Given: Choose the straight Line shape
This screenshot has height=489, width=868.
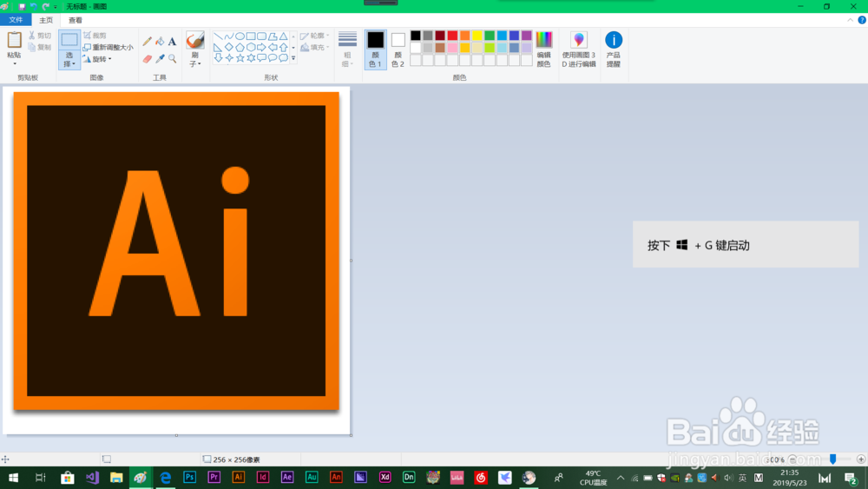Looking at the screenshot, I should pyautogui.click(x=218, y=36).
